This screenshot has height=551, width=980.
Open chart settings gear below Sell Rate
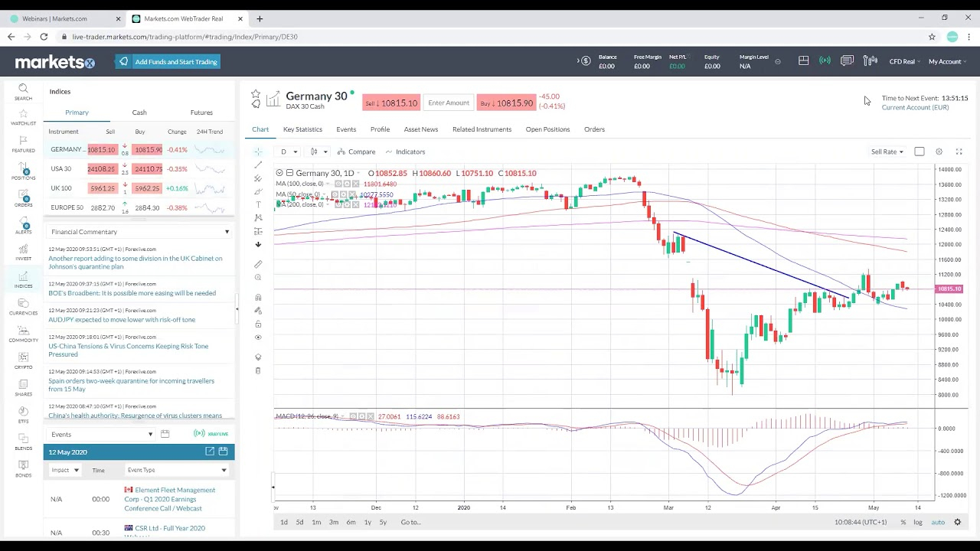[939, 152]
